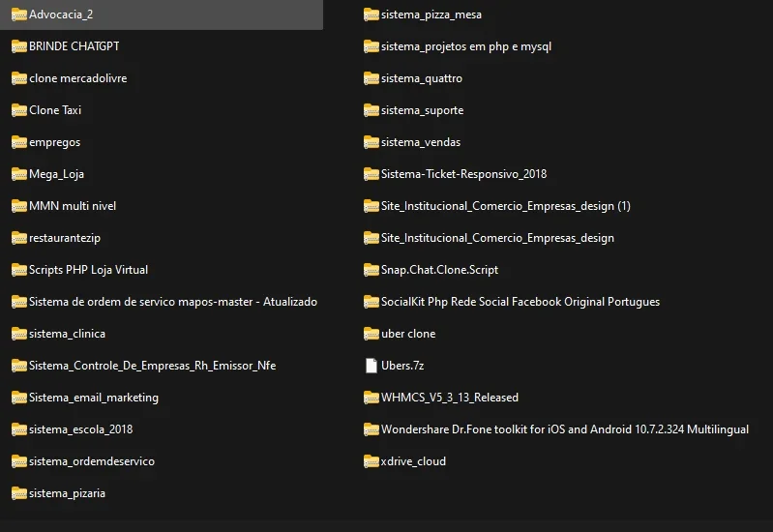The image size is (773, 532).
Task: Click the Mega_Loja folder icon
Action: [x=18, y=174]
